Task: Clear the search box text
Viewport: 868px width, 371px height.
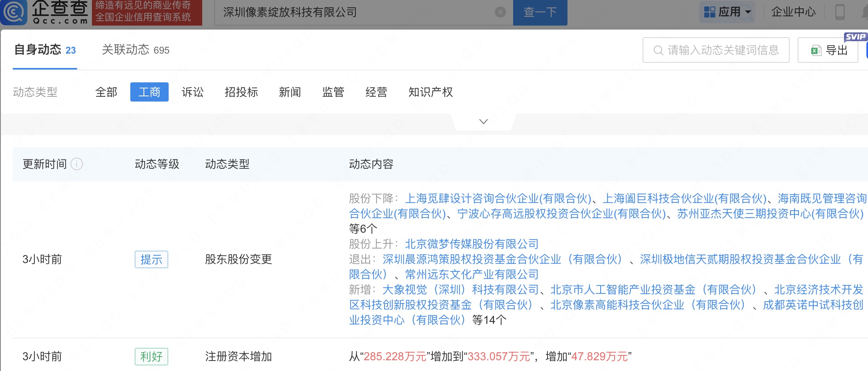Action: [500, 12]
